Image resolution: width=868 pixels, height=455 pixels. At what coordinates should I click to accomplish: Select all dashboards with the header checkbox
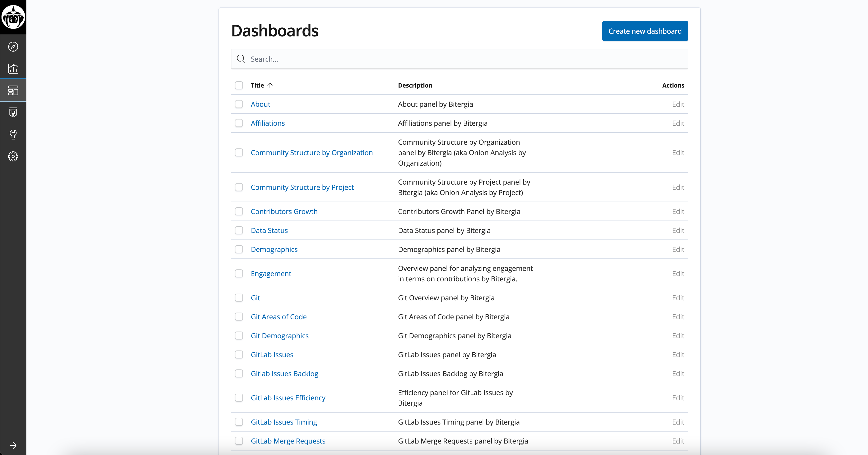(239, 85)
